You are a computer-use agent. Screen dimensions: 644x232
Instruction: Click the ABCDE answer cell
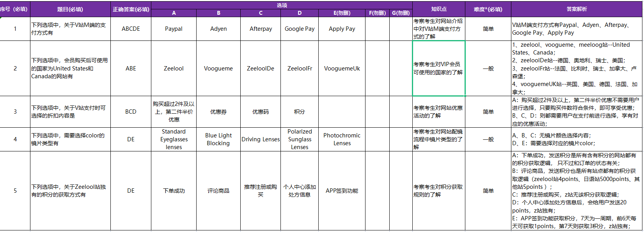(x=131, y=29)
